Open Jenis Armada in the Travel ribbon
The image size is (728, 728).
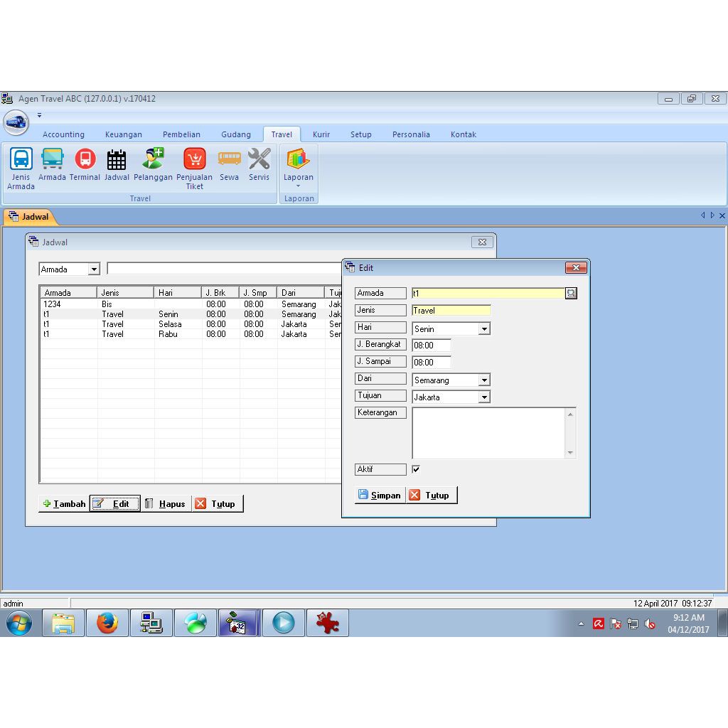(x=21, y=159)
